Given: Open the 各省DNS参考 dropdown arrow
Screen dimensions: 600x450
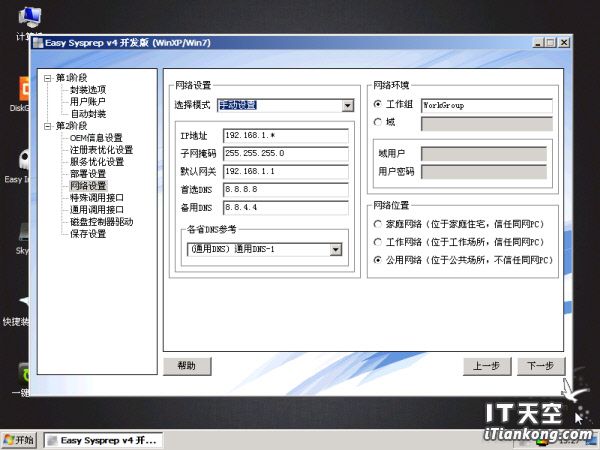Looking at the screenshot, I should pos(336,249).
